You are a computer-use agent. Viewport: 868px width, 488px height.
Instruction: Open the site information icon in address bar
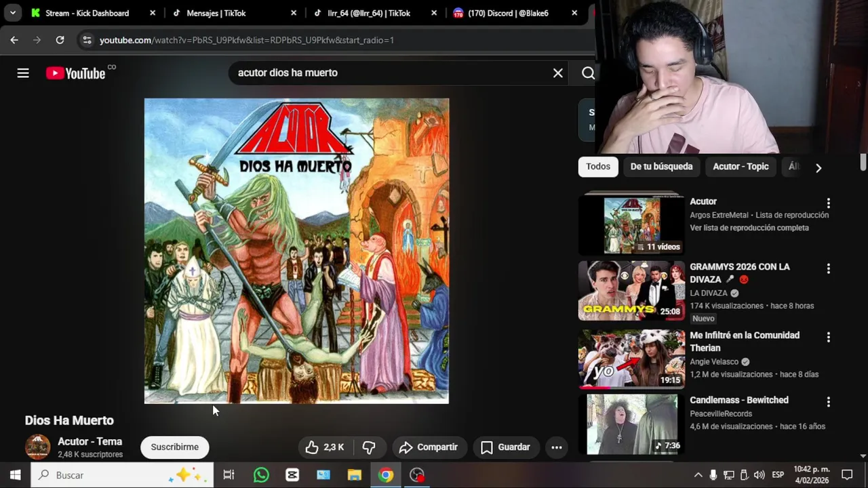(87, 40)
